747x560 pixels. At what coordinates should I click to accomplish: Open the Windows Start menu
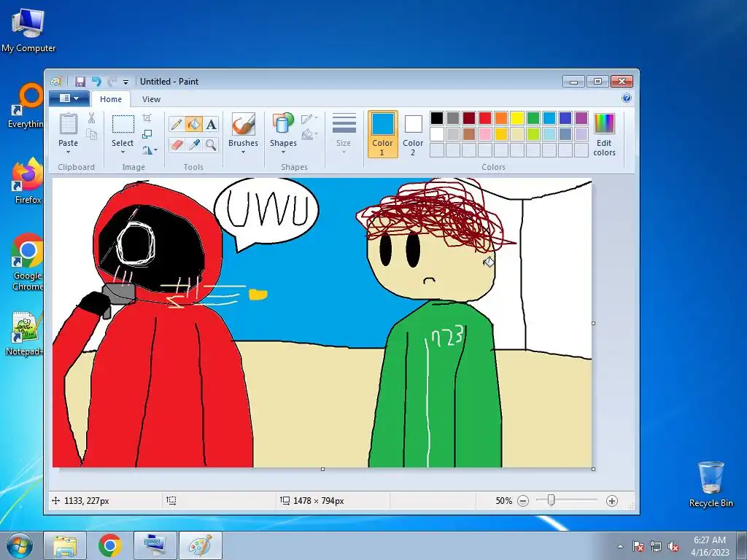pos(20,545)
